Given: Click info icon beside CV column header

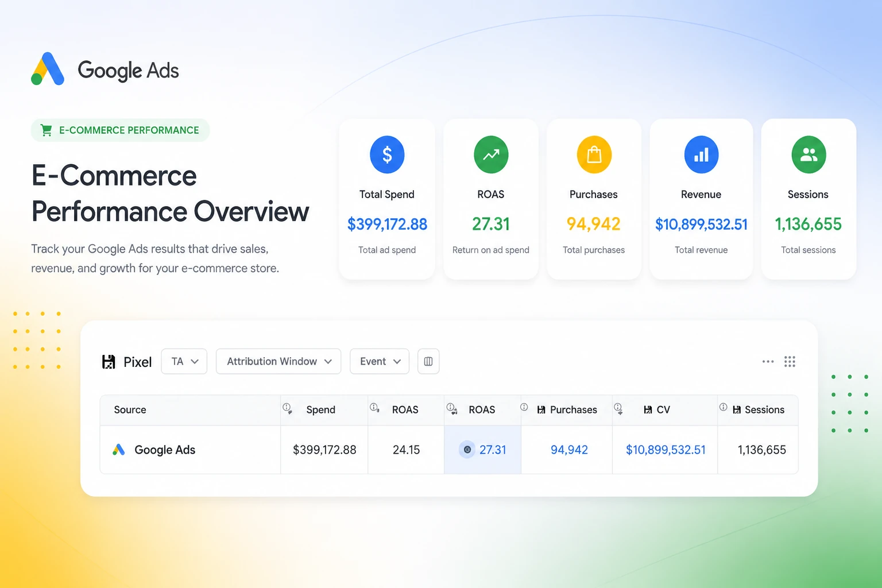Looking at the screenshot, I should 618,408.
